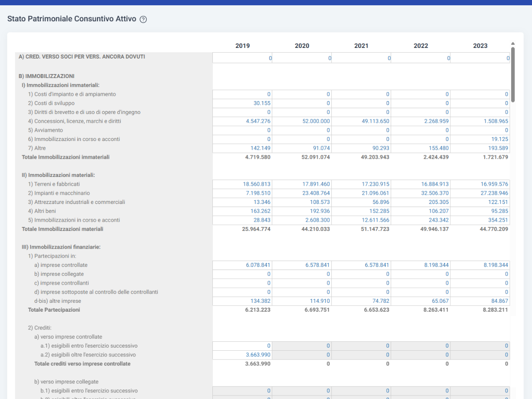The image size is (532, 399).
Task: Click the 2021 column header
Action: click(361, 46)
